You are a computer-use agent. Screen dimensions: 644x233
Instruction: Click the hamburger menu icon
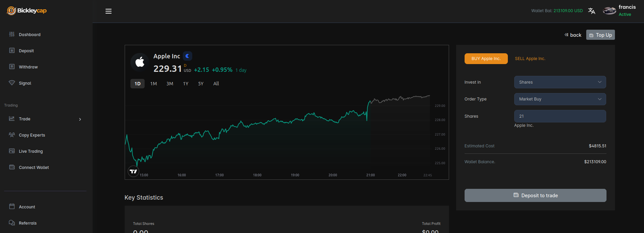coord(108,11)
